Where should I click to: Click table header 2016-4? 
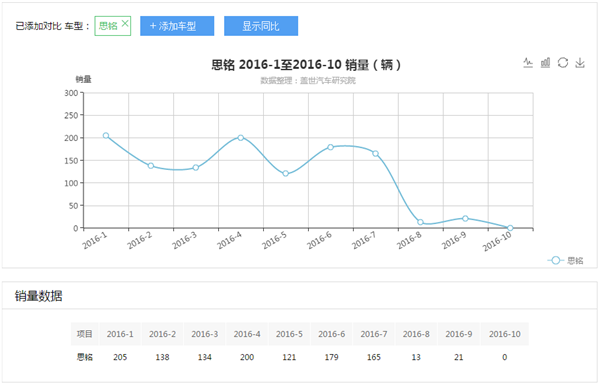[x=247, y=334]
